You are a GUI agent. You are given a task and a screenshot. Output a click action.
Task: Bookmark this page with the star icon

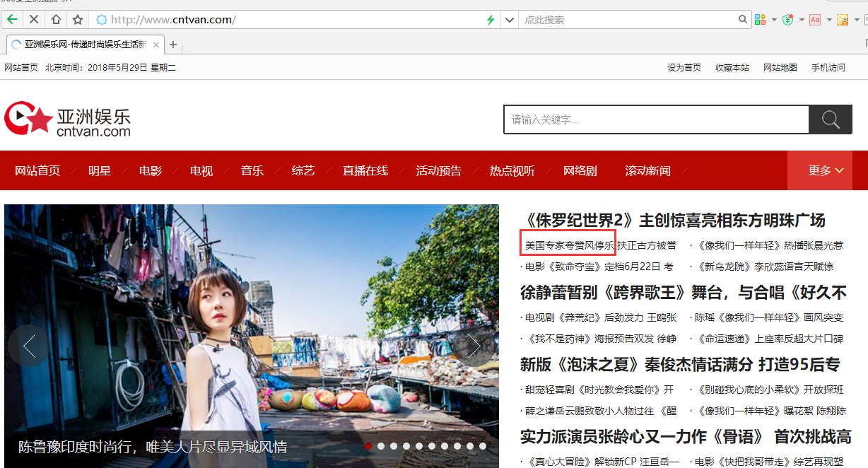click(x=78, y=20)
